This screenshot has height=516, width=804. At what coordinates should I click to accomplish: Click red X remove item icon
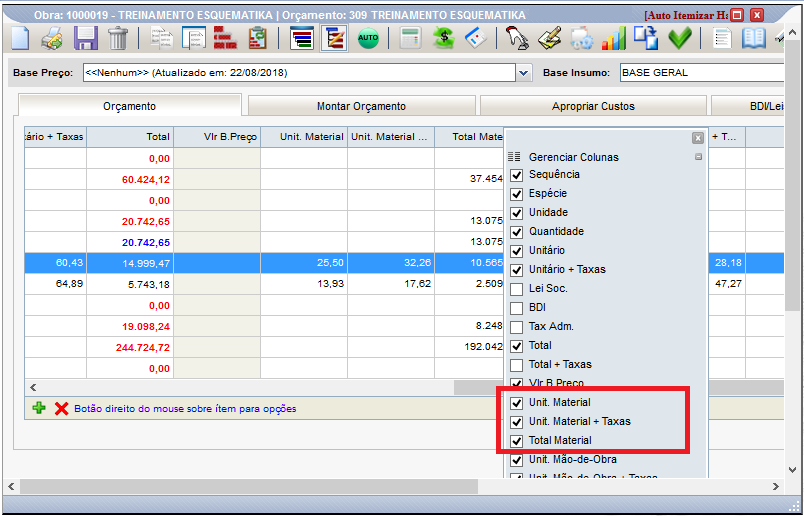62,409
